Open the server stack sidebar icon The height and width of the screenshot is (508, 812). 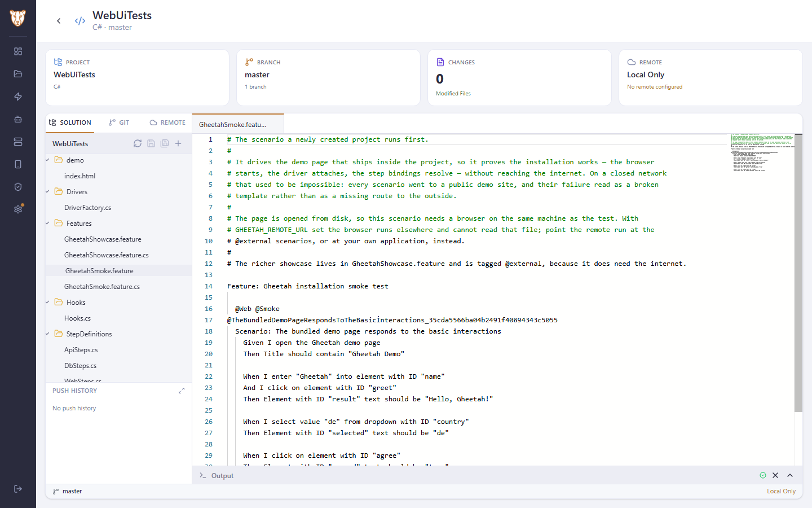18,142
